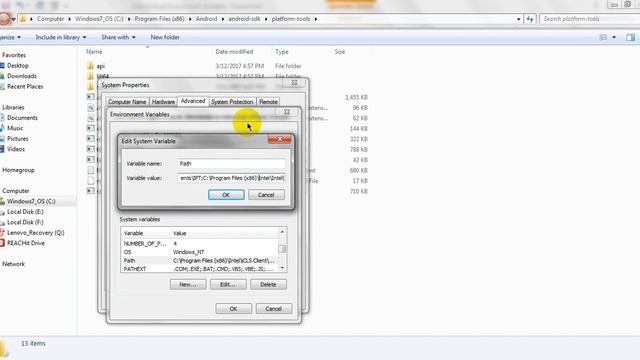Click the Search platform-tools box
This screenshot has width=640, height=360.
pos(590,19)
